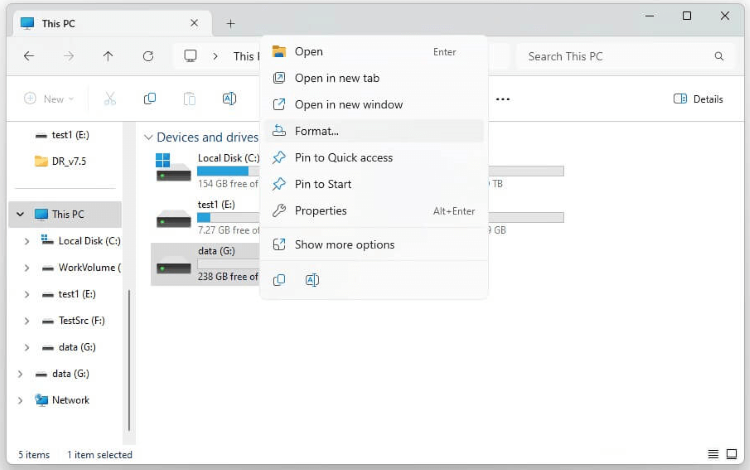750x470 pixels.
Task: Choose Open in new tab
Action: pos(374,78)
